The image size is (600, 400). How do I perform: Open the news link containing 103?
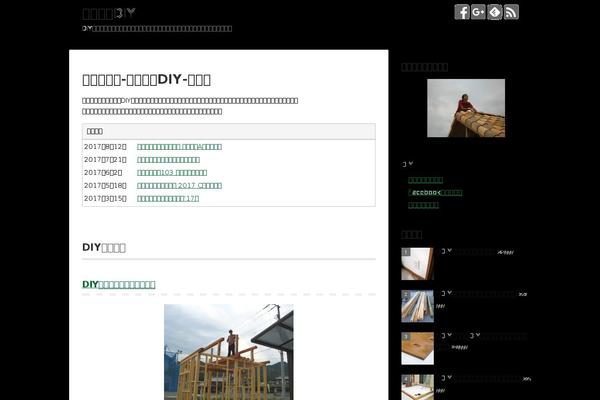tap(172, 173)
